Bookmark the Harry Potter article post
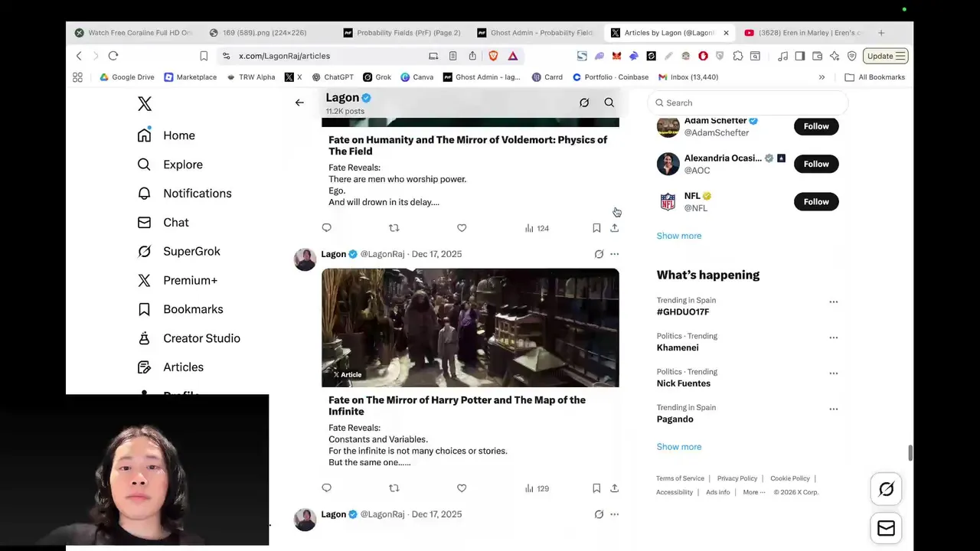 (x=596, y=488)
